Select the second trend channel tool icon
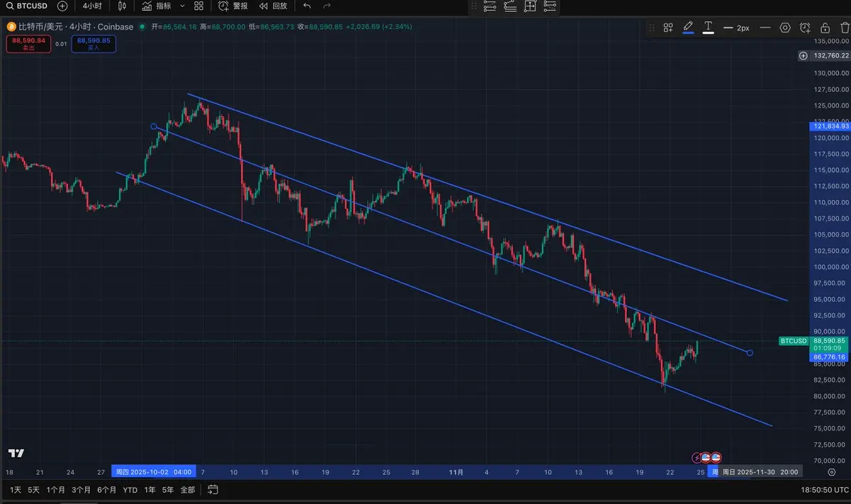The height and width of the screenshot is (504, 851). click(x=510, y=6)
